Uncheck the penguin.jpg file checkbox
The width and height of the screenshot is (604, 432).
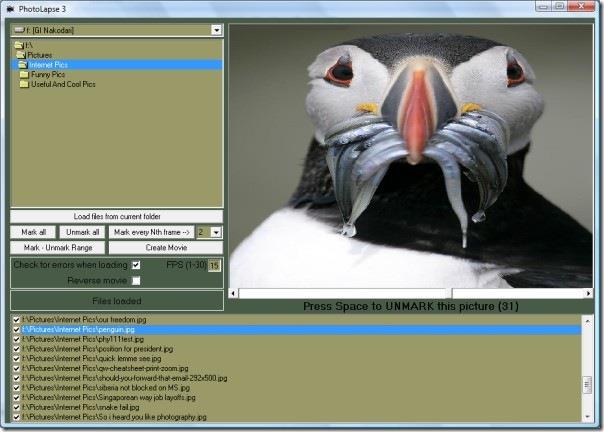point(16,329)
